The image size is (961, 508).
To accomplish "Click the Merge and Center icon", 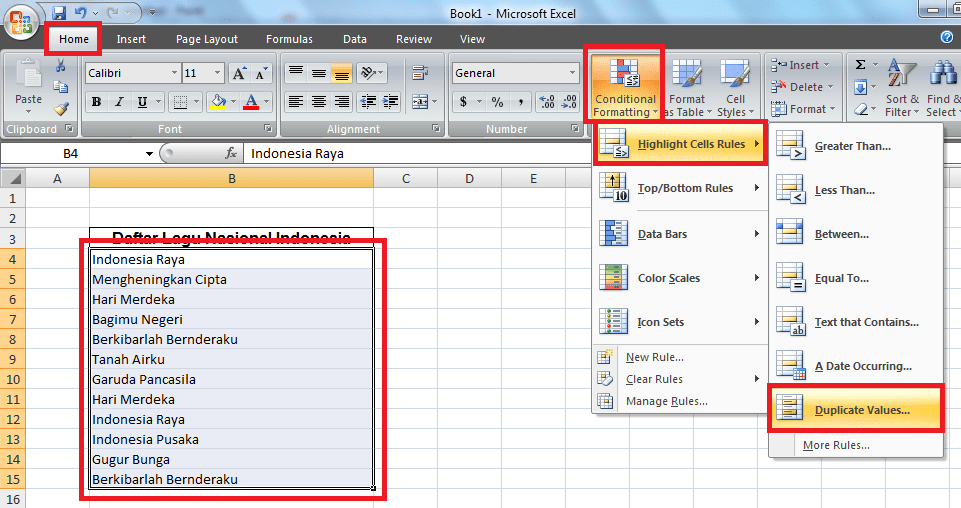I will (420, 102).
